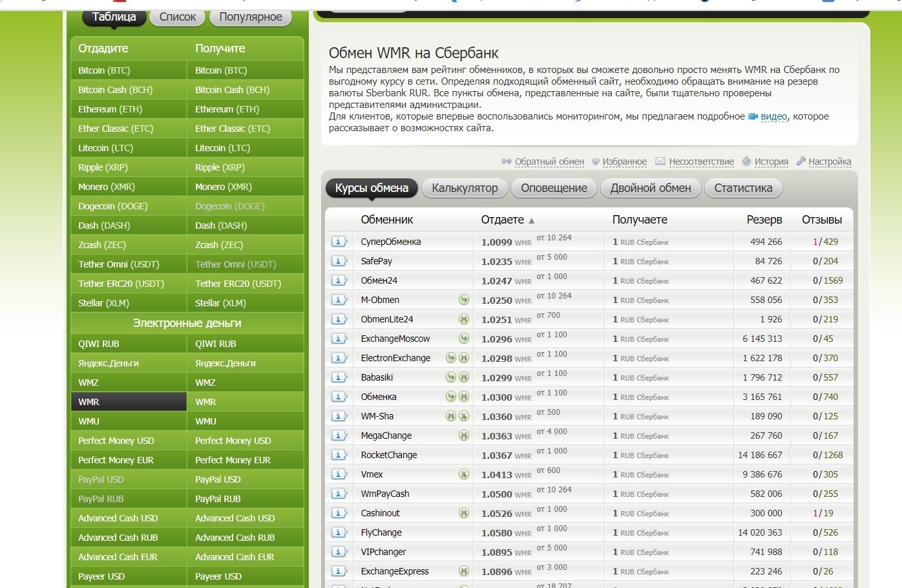Open info icon for Обменка row
This screenshot has height=588, width=902.
point(339,397)
